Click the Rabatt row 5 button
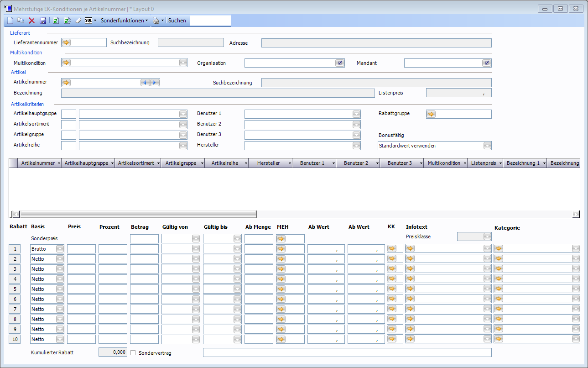This screenshot has height=368, width=588. coord(15,289)
